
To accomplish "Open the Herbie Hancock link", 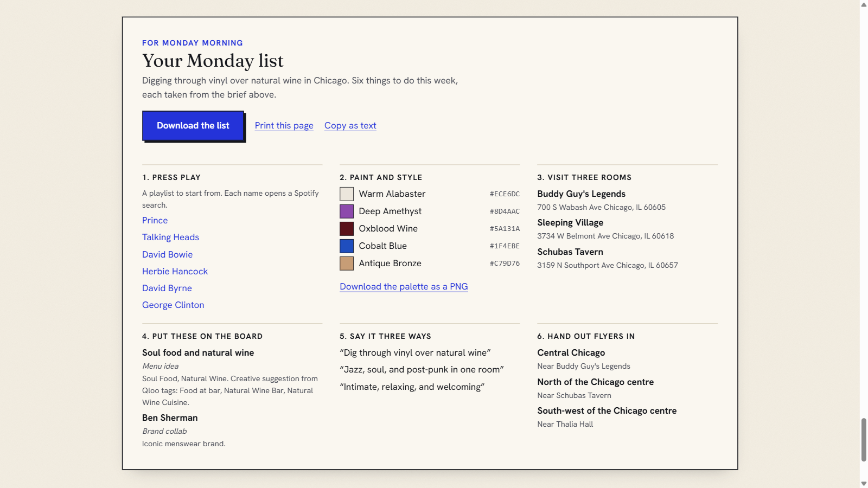I will pyautogui.click(x=175, y=271).
